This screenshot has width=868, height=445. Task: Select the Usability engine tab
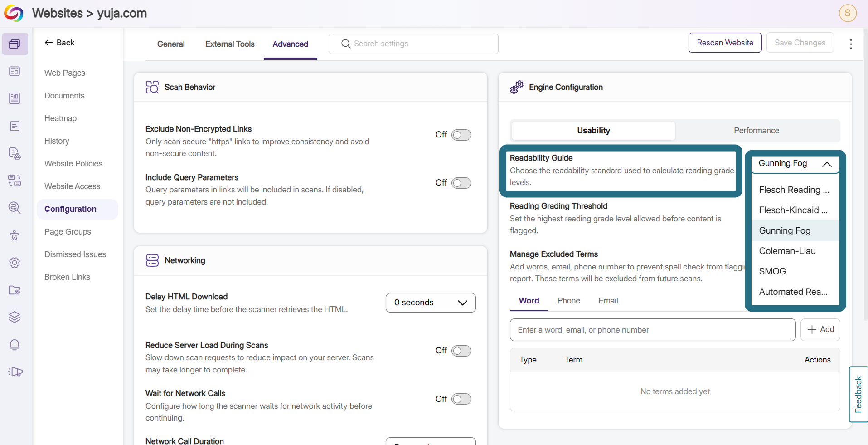(x=593, y=131)
